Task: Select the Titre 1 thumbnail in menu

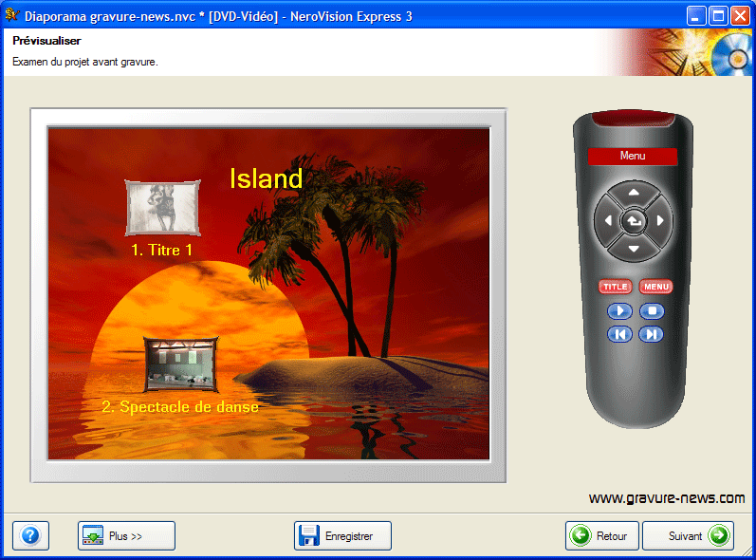Action: tap(162, 208)
